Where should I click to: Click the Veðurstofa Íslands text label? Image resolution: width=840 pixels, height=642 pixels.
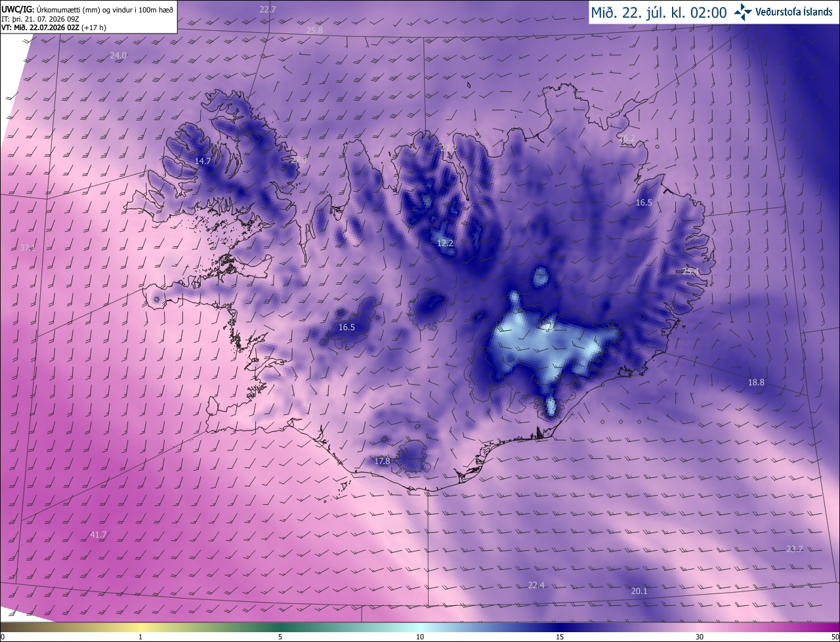[794, 12]
